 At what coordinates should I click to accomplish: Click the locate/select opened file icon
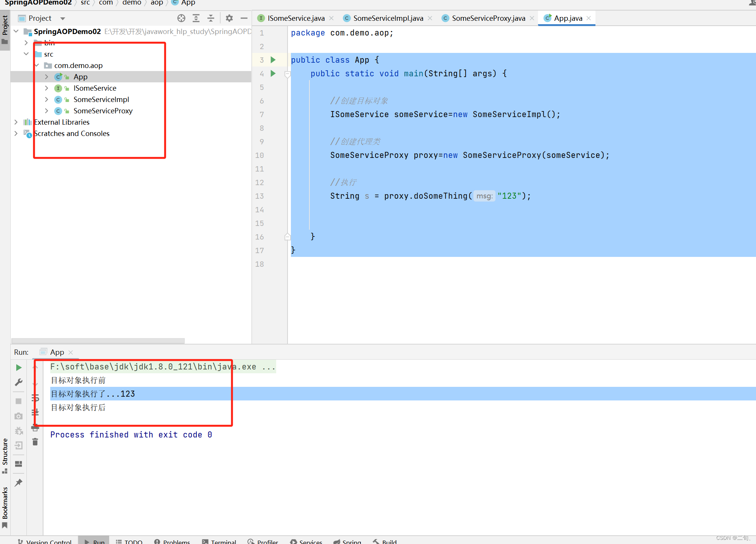pos(181,18)
